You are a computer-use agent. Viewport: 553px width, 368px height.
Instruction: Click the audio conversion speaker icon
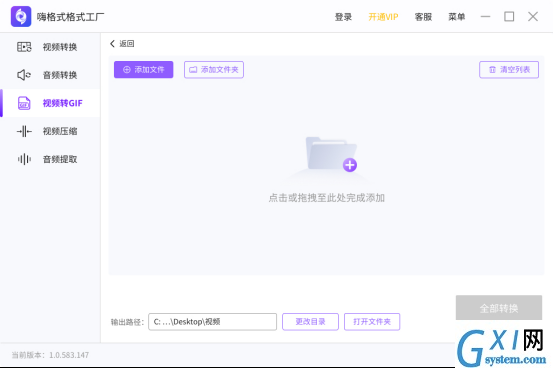pyautogui.click(x=24, y=75)
